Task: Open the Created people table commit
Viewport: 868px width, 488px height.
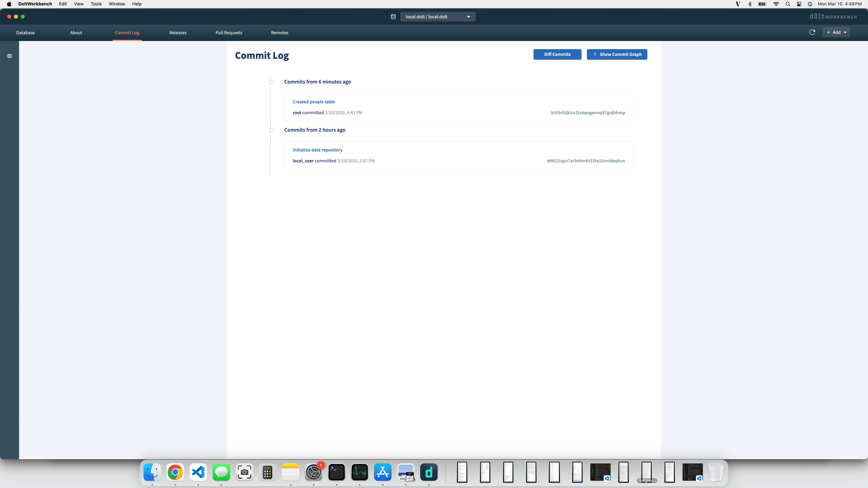Action: click(x=314, y=102)
